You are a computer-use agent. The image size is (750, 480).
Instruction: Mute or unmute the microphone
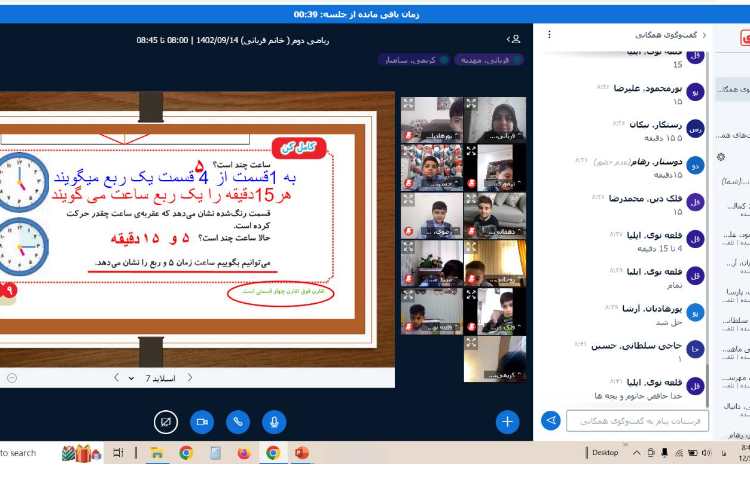point(274,422)
